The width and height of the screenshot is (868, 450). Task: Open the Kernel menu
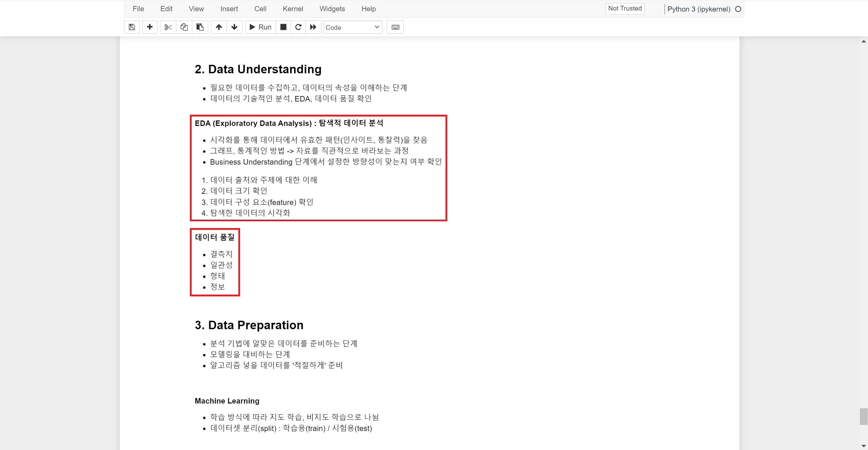(x=293, y=9)
